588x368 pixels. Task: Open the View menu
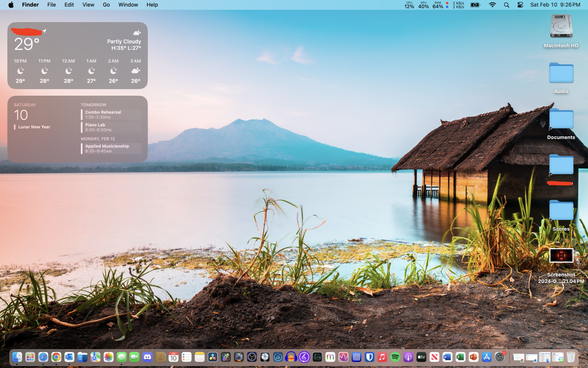(x=88, y=5)
